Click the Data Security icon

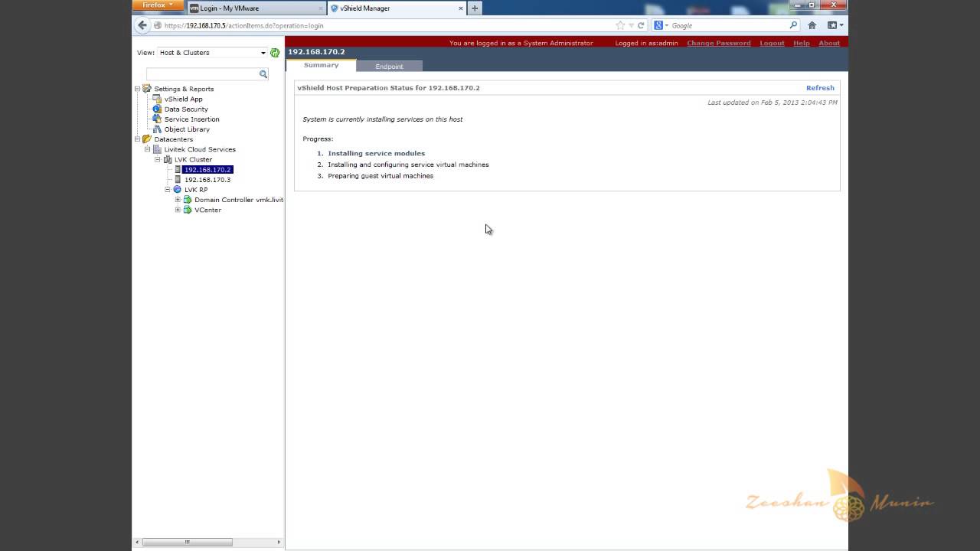(157, 109)
